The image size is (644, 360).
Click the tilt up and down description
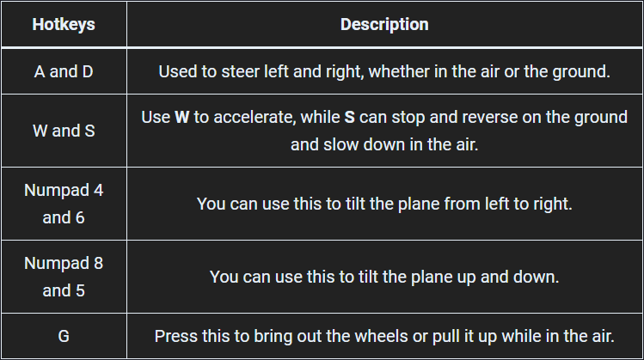384,278
